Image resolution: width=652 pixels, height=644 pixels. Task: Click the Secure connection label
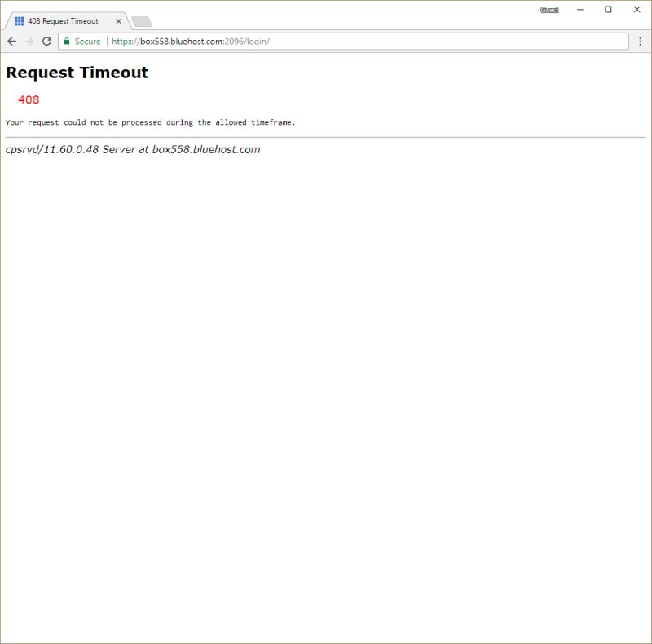[x=87, y=42]
